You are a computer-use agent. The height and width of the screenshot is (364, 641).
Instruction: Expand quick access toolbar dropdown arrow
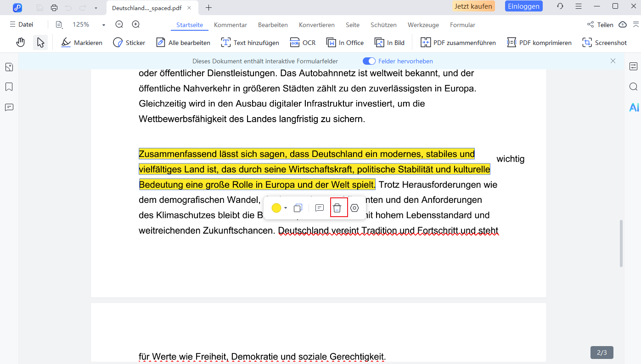pos(96,8)
